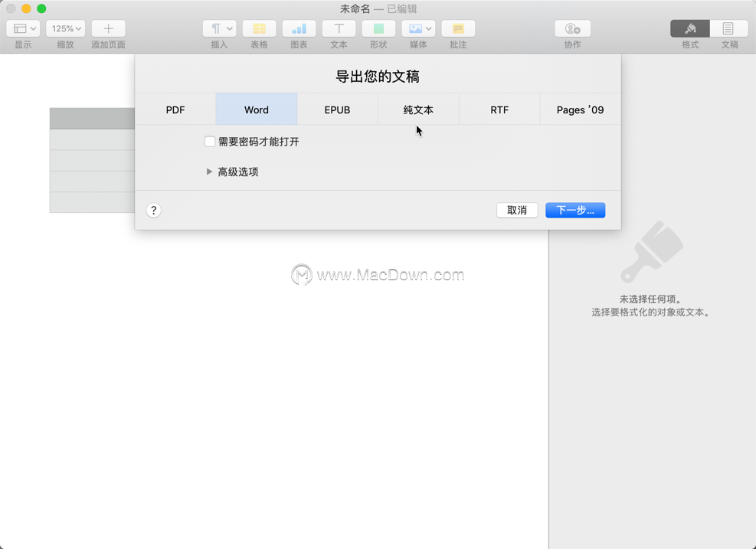756x549 pixels.
Task: Click the Collaborate (协作) icon
Action: [x=572, y=28]
